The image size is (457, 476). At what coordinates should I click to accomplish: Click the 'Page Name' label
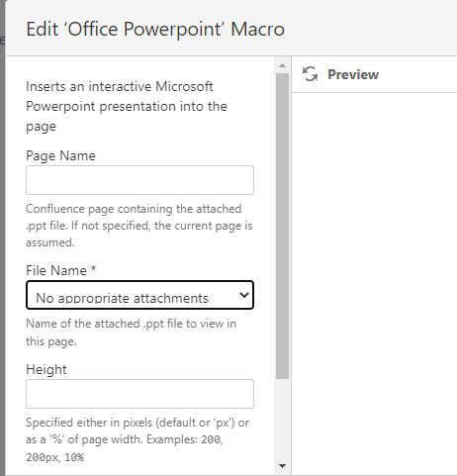pyautogui.click(x=60, y=155)
